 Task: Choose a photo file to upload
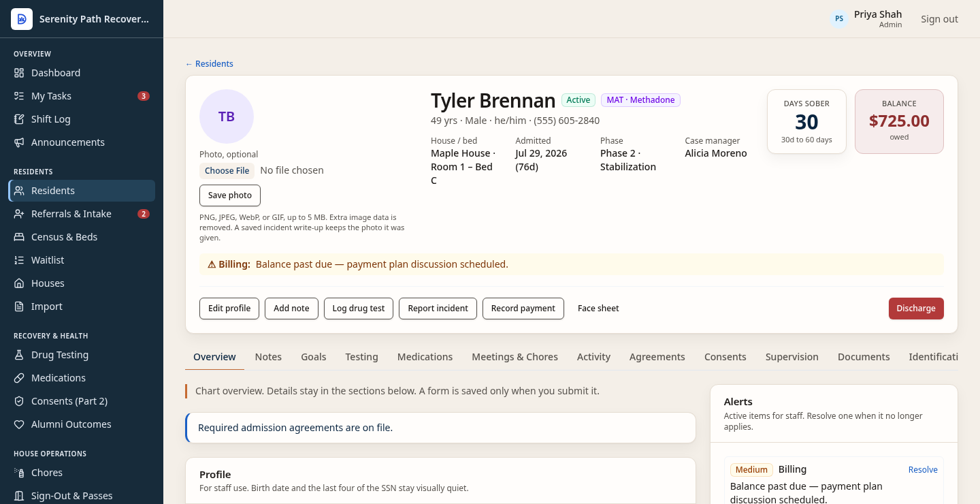[x=227, y=171]
